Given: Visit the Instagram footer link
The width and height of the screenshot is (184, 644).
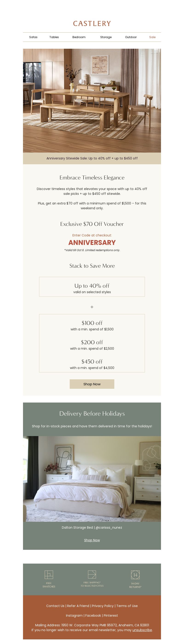Looking at the screenshot, I should pyautogui.click(x=74, y=616).
